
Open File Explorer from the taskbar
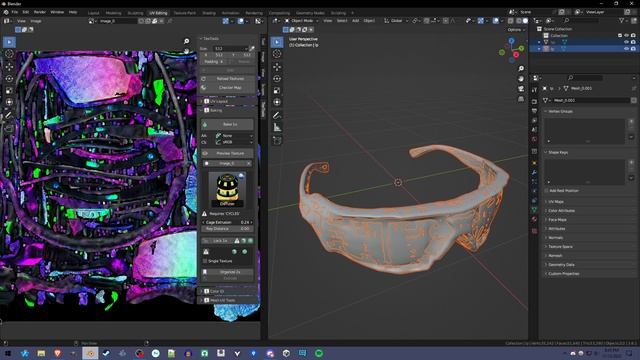41,353
